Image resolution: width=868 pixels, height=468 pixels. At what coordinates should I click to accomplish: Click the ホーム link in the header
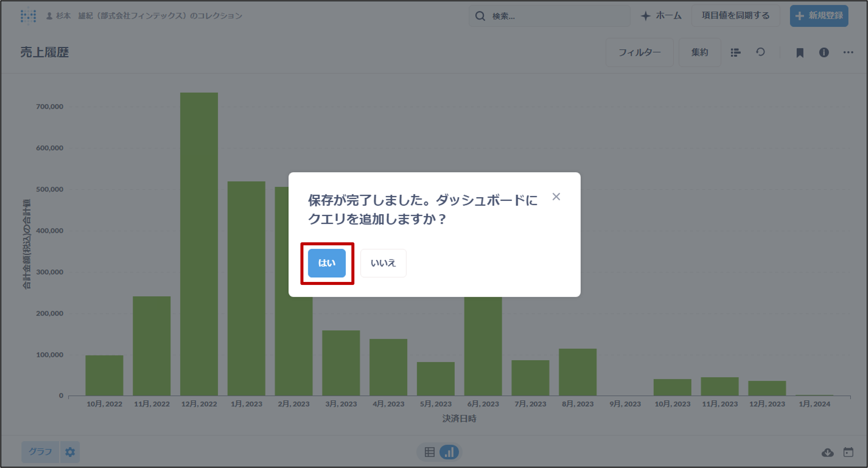pyautogui.click(x=661, y=16)
